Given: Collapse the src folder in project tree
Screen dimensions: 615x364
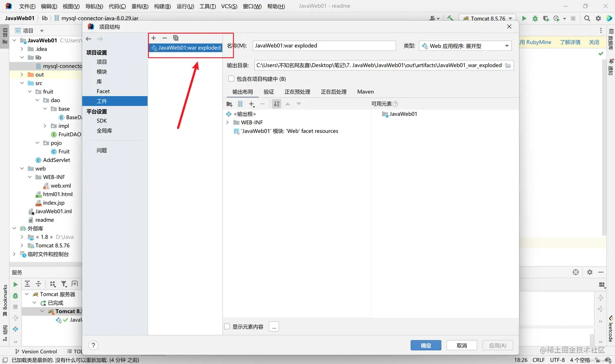Looking at the screenshot, I should (22, 83).
